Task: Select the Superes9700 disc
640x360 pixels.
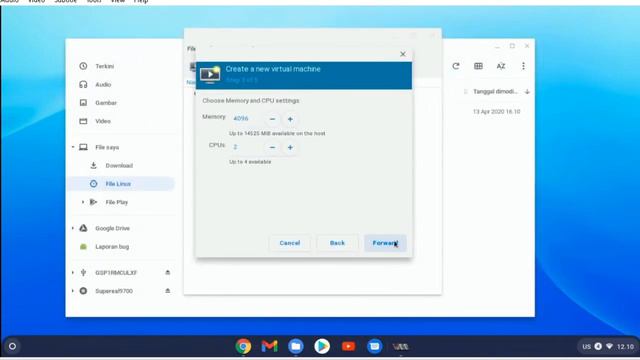Action: click(114, 291)
